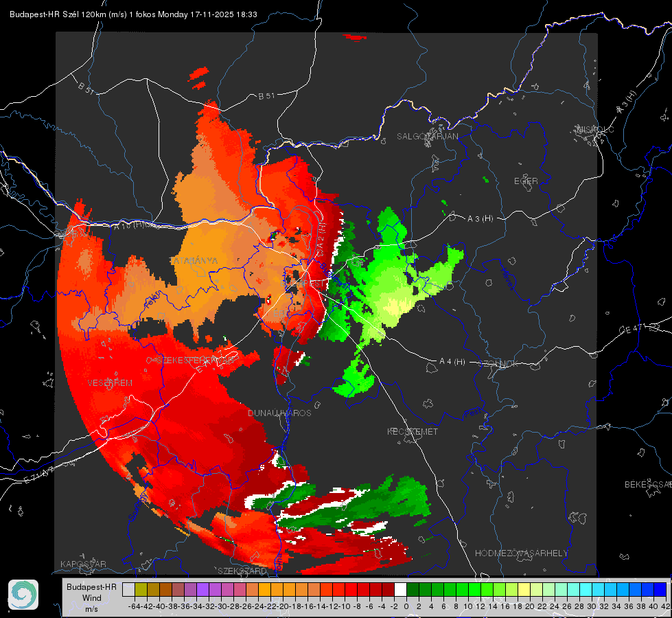Image resolution: width=672 pixels, height=618 pixels.
Task: Click the swirl logo beside the legend
Action: (x=23, y=595)
